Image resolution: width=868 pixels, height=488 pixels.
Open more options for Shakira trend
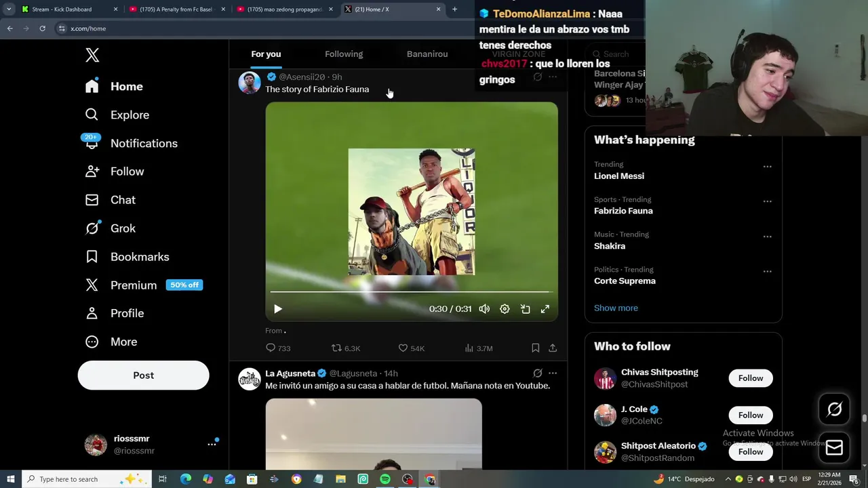click(x=767, y=237)
